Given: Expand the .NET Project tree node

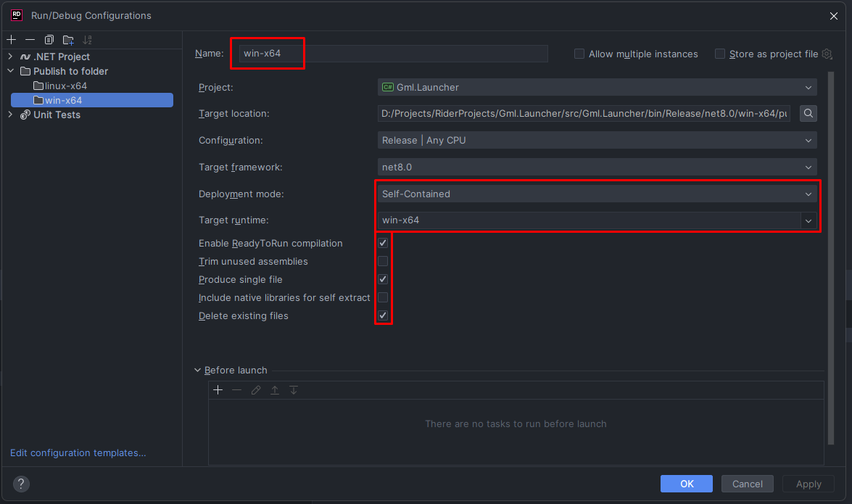Looking at the screenshot, I should point(10,57).
